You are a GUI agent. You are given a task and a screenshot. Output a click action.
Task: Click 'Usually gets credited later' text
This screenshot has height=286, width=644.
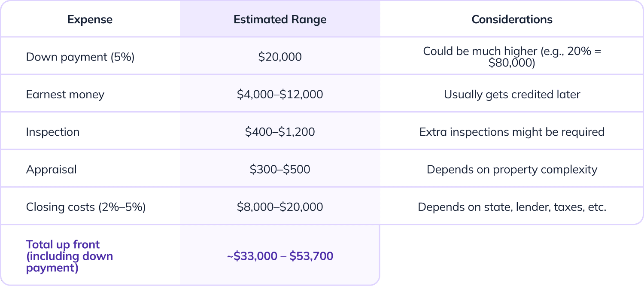point(512,94)
